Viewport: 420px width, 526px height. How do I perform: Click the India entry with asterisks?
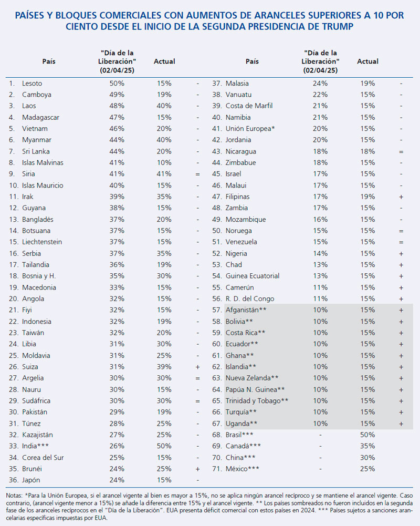pyautogui.click(x=36, y=446)
